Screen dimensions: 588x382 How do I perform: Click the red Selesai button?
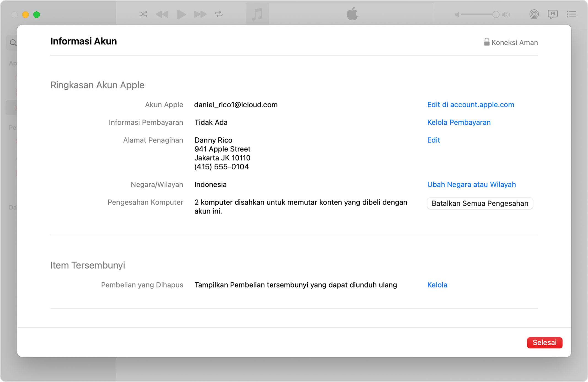click(544, 343)
